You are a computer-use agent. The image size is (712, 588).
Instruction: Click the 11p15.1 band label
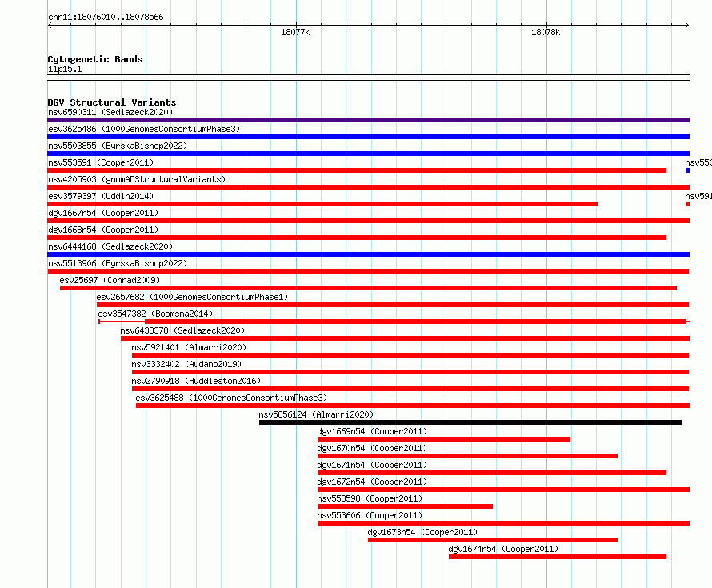coord(65,69)
